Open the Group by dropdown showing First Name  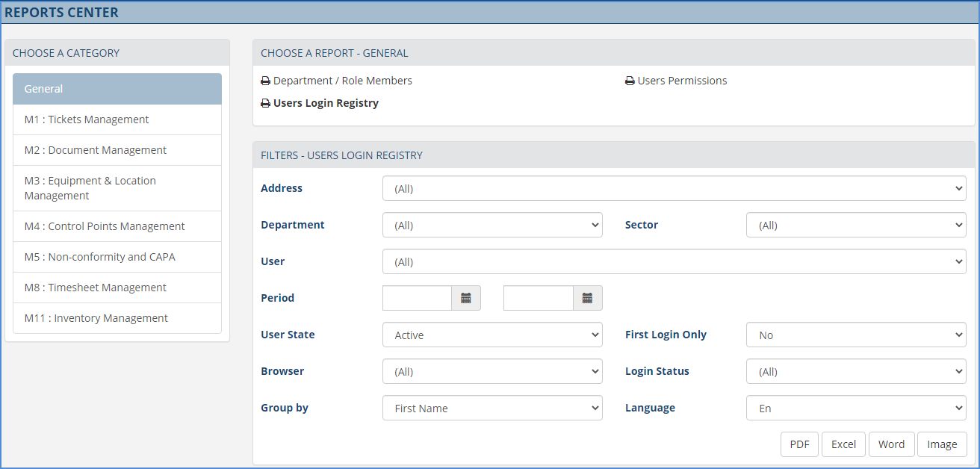[492, 408]
